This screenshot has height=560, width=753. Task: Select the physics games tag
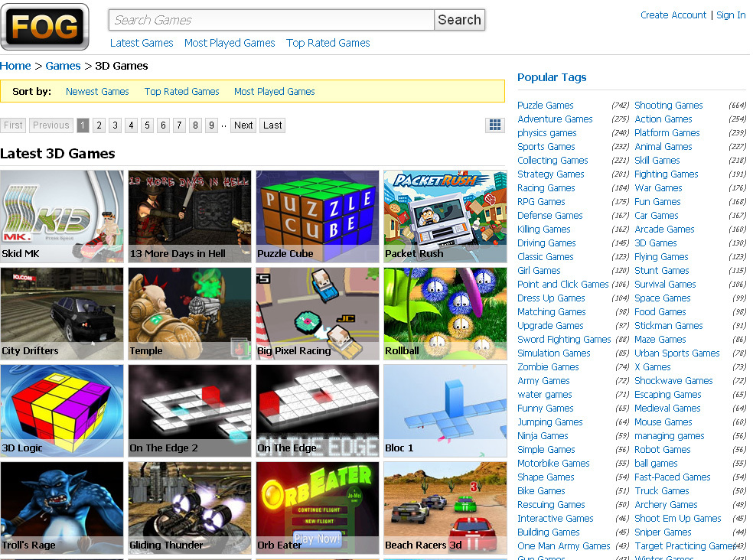coord(546,133)
